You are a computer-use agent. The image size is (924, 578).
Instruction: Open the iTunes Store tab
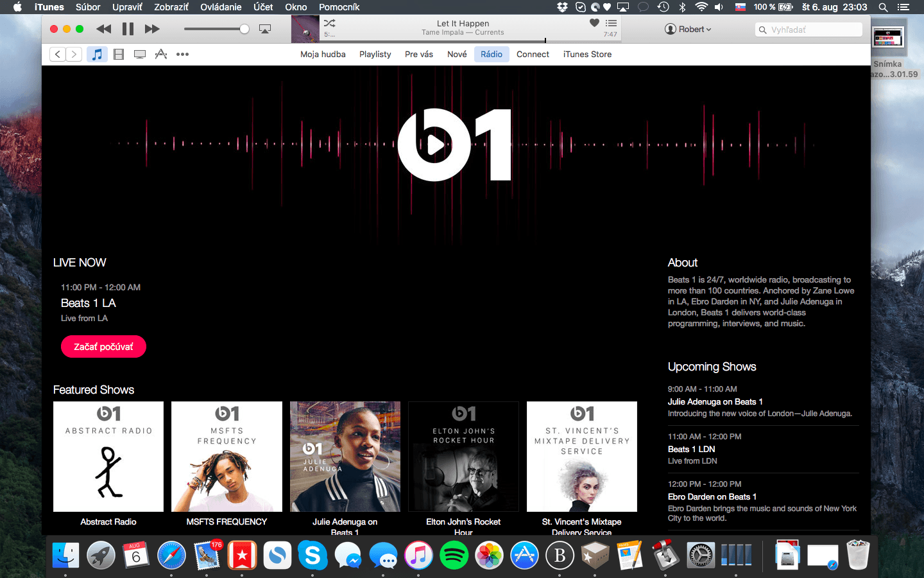pyautogui.click(x=587, y=55)
